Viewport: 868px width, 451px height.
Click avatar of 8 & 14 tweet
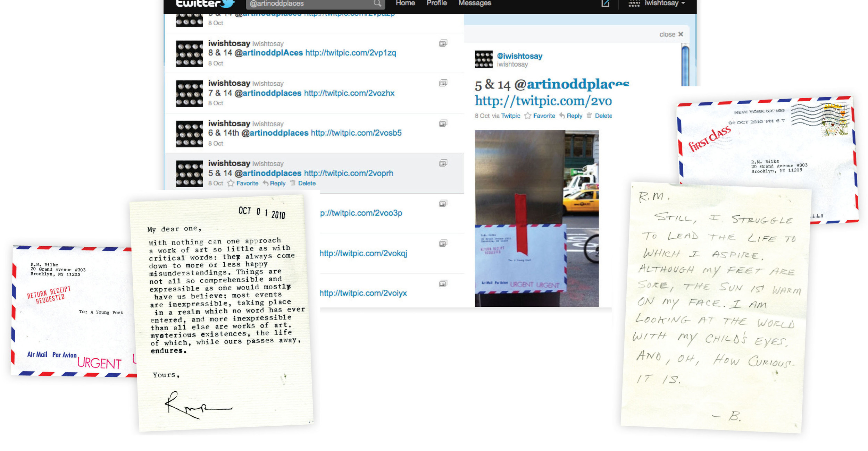click(x=189, y=54)
